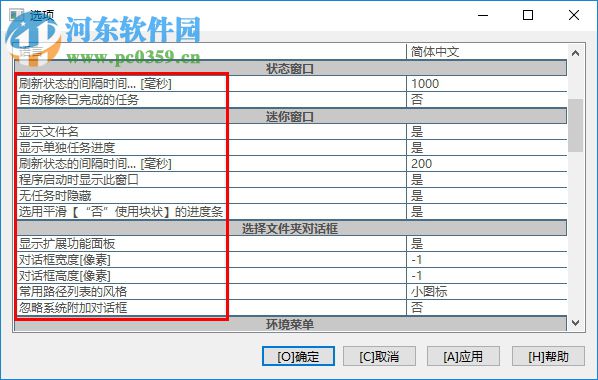Select the 自动移除已完成的任务 row label

click(79, 100)
